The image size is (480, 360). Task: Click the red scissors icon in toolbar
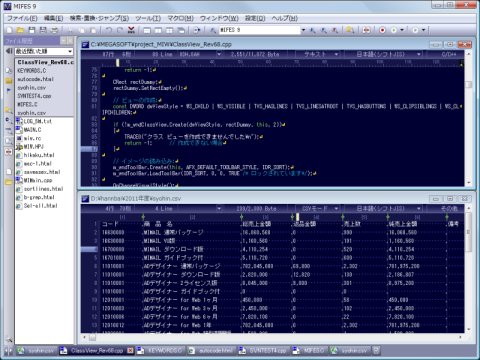click(x=131, y=30)
